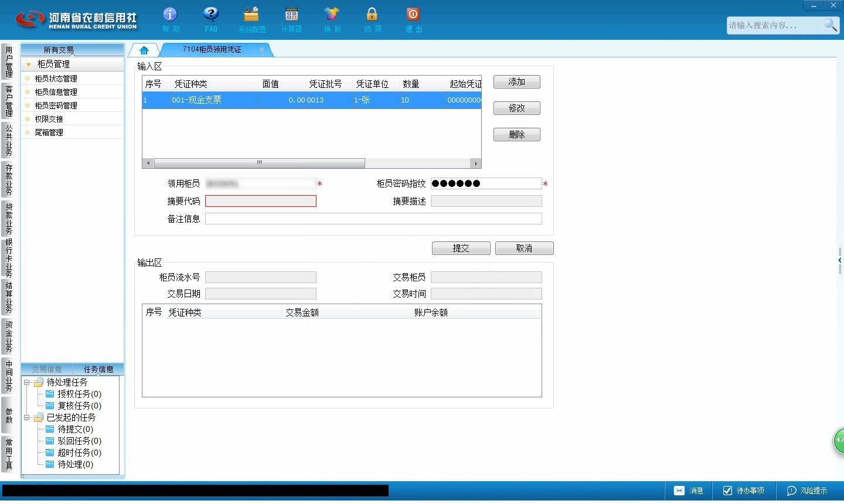
Task: Click the table scrollbar right arrow
Action: tap(475, 163)
